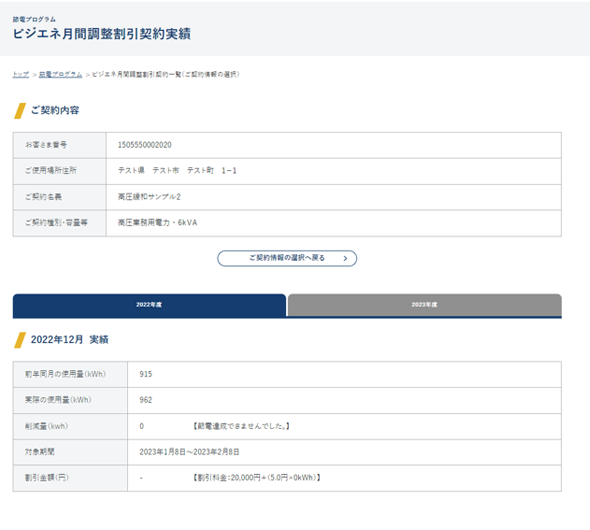
Task: Click the 削減量(kwh) label
Action: (x=46, y=426)
